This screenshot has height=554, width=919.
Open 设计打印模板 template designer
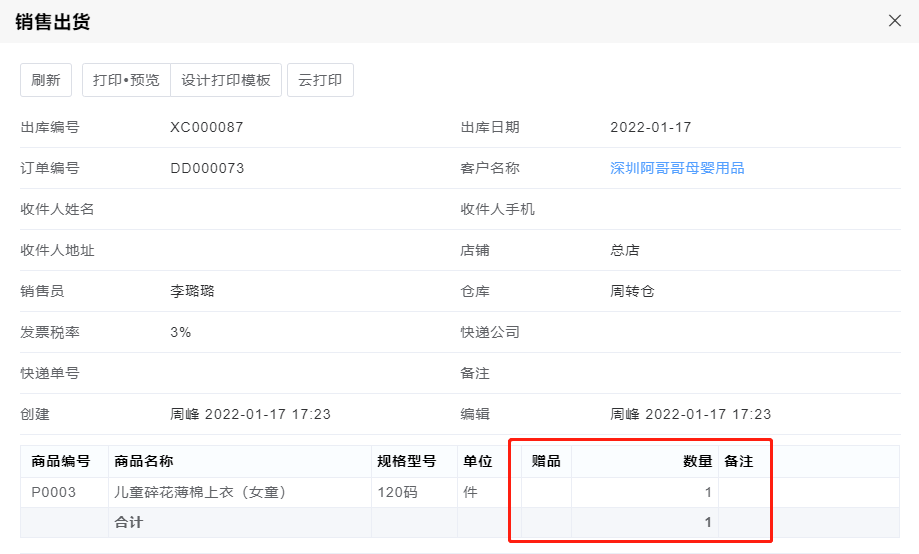(x=226, y=80)
